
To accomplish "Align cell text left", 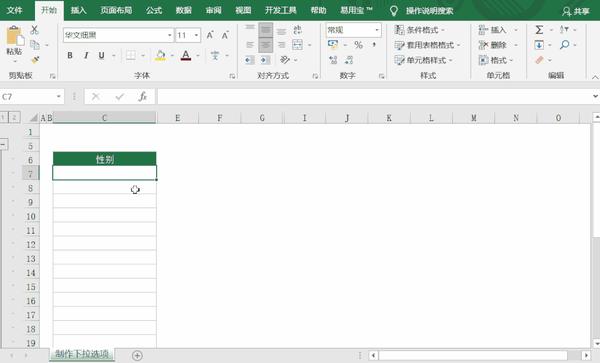I will tap(250, 45).
